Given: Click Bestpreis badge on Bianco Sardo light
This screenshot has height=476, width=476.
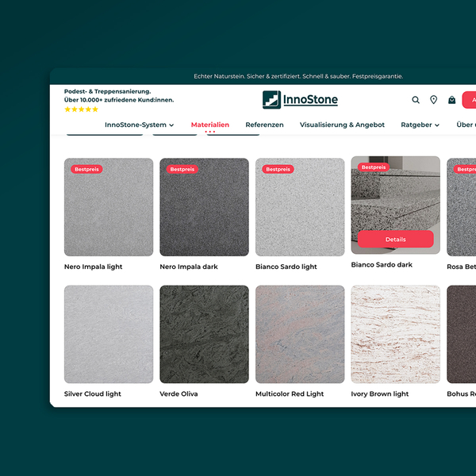Looking at the screenshot, I should (278, 169).
